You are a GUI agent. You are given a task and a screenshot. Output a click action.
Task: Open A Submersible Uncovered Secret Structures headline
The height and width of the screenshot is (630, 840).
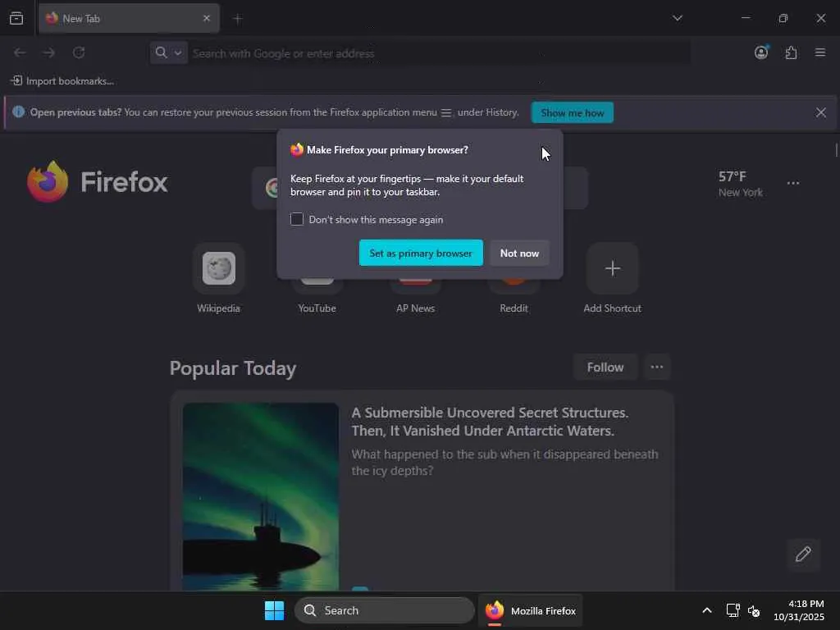point(490,422)
